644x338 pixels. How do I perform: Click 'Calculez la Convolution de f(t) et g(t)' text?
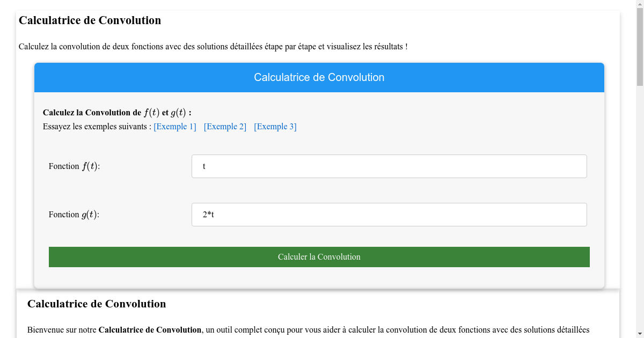(115, 112)
